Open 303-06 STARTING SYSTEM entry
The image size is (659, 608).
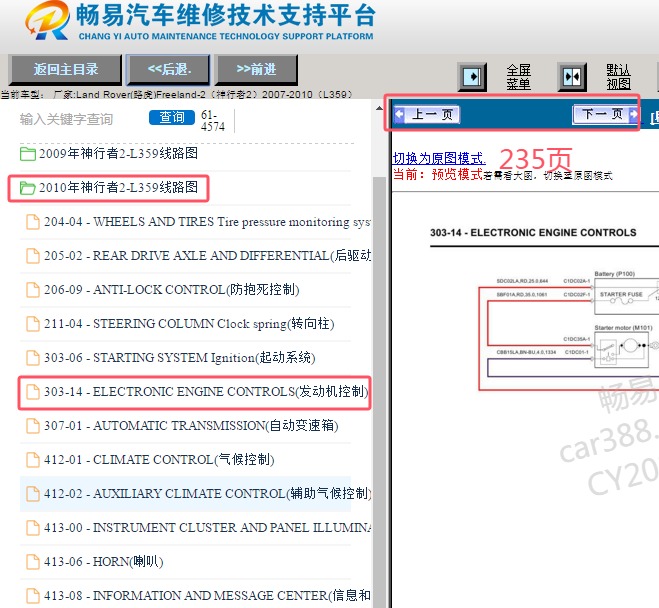tap(179, 358)
